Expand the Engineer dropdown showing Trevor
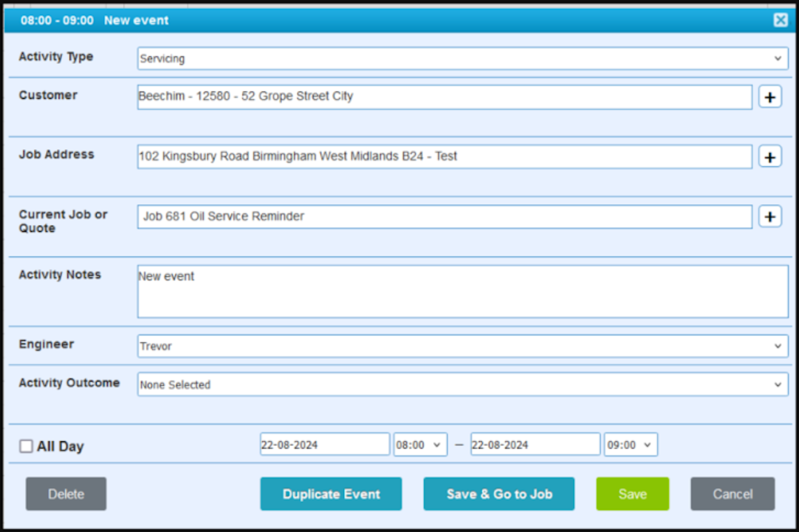 coord(462,346)
